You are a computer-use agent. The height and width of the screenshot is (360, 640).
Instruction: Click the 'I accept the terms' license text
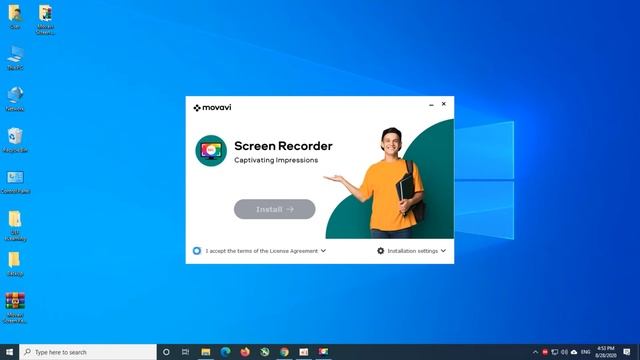pos(262,251)
